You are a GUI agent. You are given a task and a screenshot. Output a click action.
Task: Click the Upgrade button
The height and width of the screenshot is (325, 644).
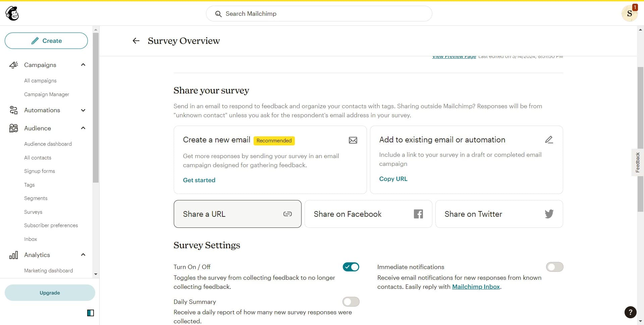(x=50, y=292)
